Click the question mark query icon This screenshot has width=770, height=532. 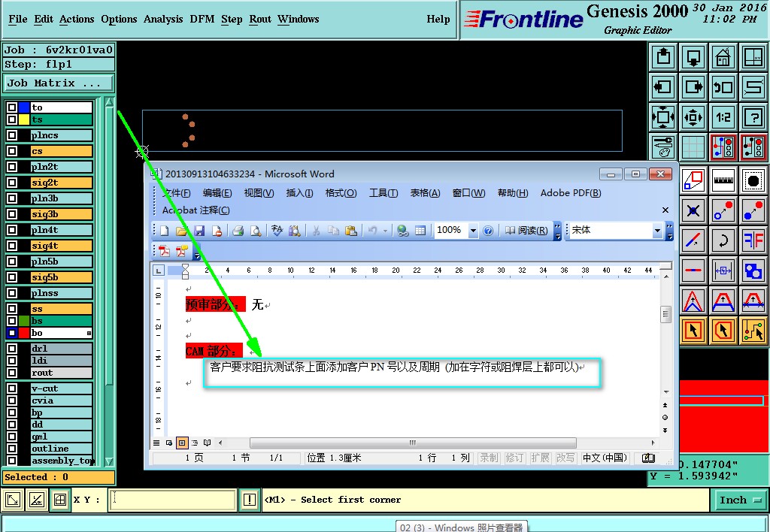[753, 117]
